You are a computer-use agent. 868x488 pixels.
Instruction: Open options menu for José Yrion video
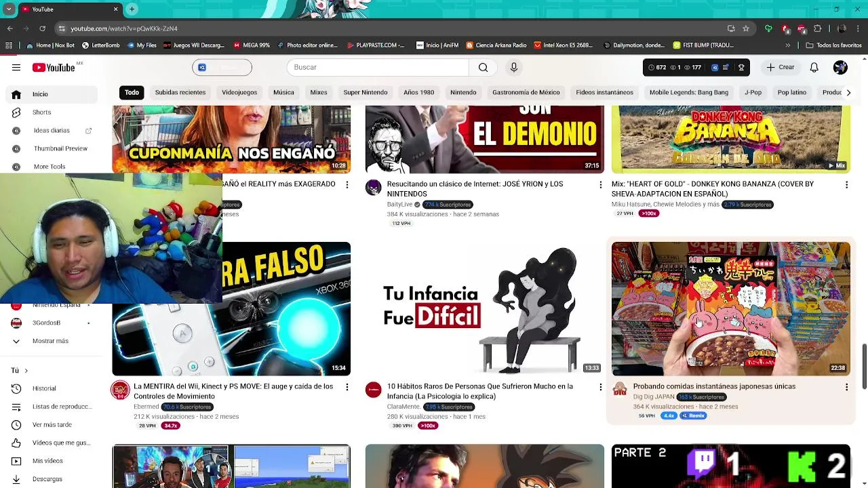tap(600, 184)
